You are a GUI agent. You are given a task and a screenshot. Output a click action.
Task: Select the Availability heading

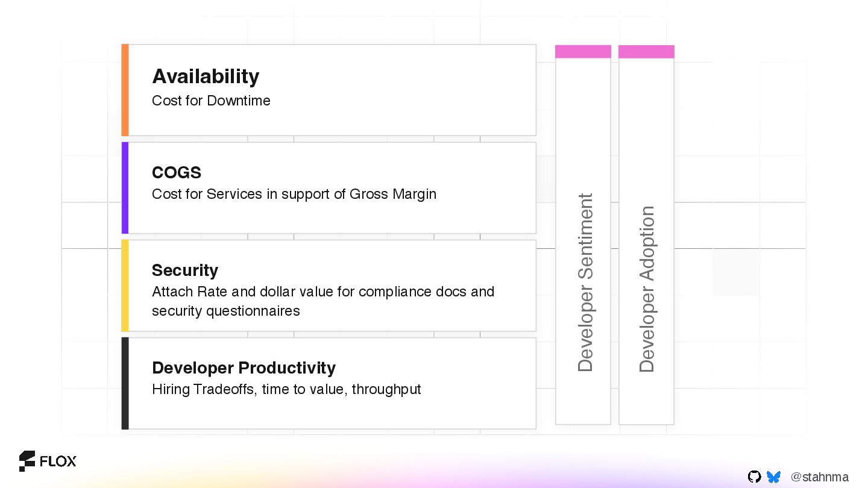[x=206, y=77]
